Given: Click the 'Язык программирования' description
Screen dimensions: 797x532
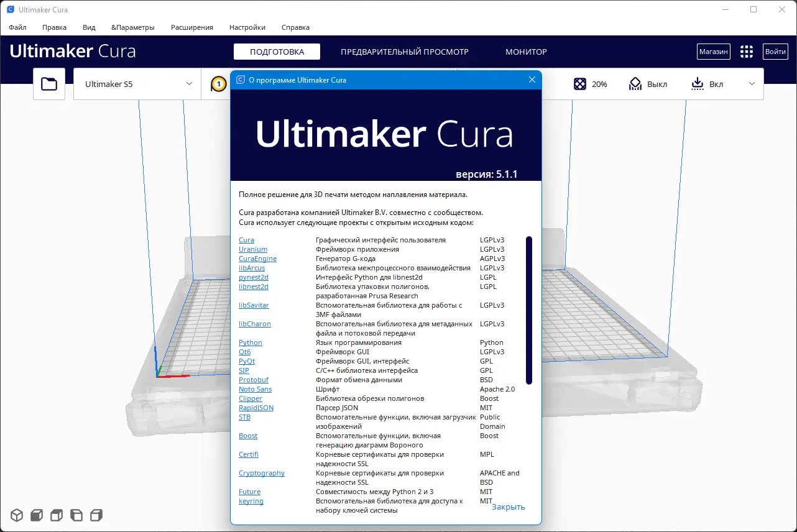Looking at the screenshot, I should [x=359, y=342].
